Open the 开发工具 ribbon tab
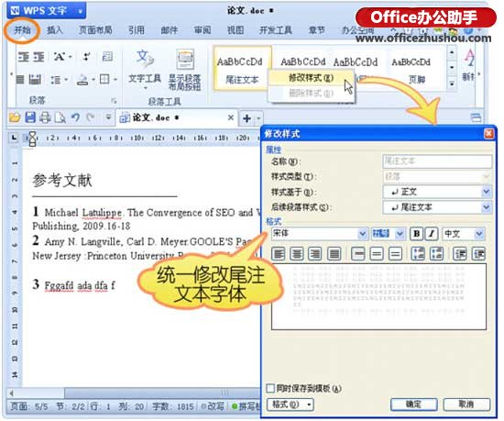This screenshot has width=504, height=421. click(x=276, y=30)
